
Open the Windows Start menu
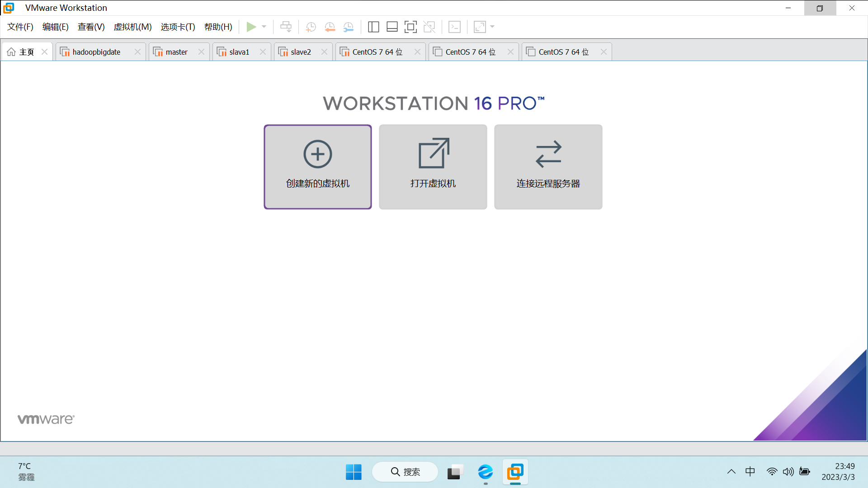tap(354, 472)
